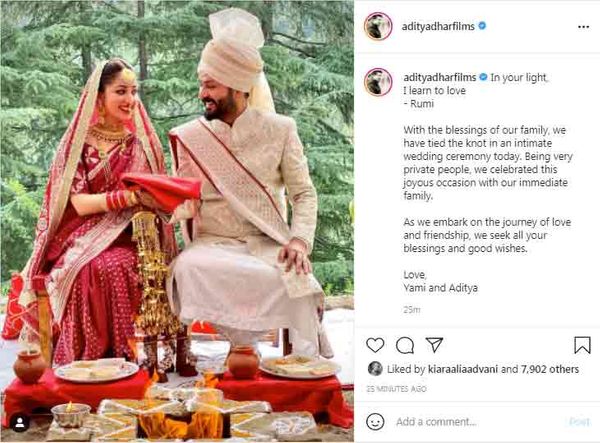600x443 pixels.
Task: Open adityadharfilms avatar beside the caption
Action: 378,82
